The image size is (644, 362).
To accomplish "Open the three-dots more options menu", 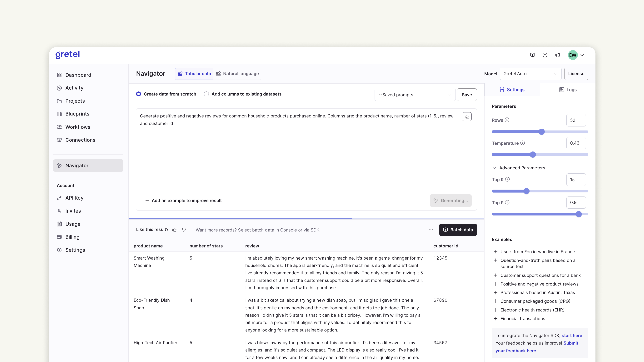I will point(431,230).
